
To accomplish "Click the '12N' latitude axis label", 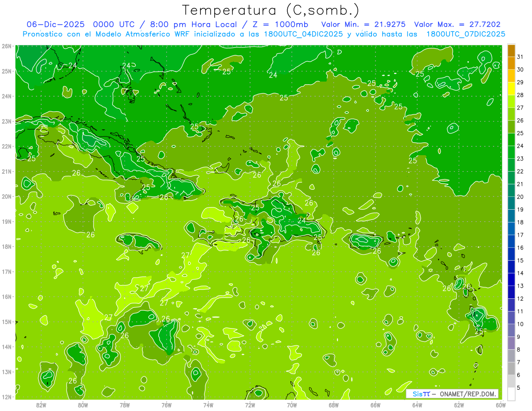I will [x=7, y=397].
